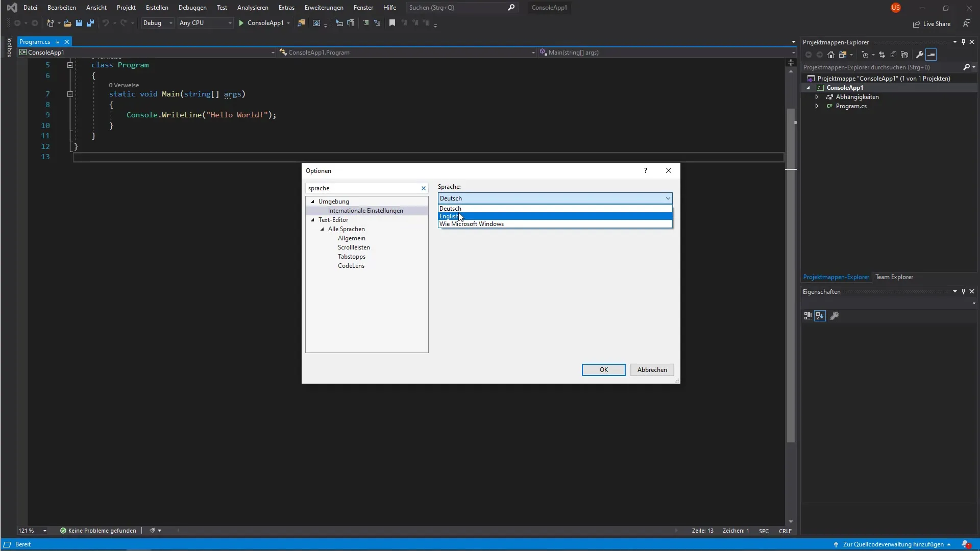Screen dimensions: 980x551
Task: Click the undo arrow in toolbar
Action: (105, 23)
